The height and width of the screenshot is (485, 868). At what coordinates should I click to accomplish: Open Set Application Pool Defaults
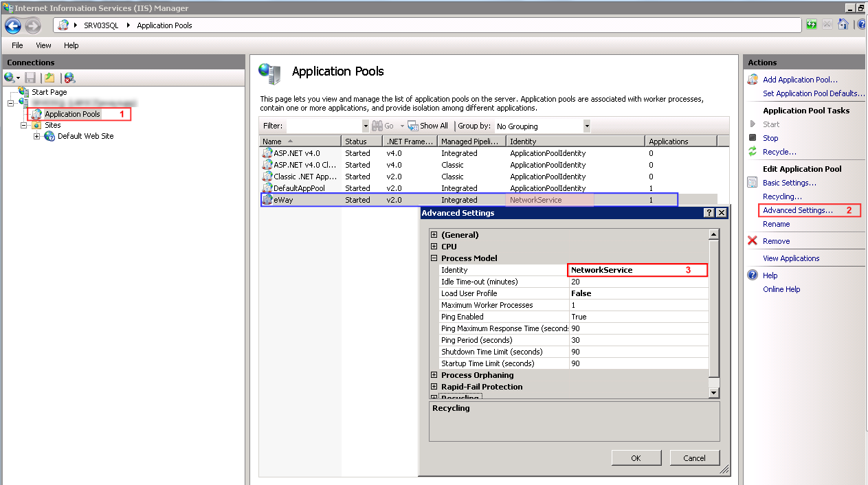tap(814, 93)
